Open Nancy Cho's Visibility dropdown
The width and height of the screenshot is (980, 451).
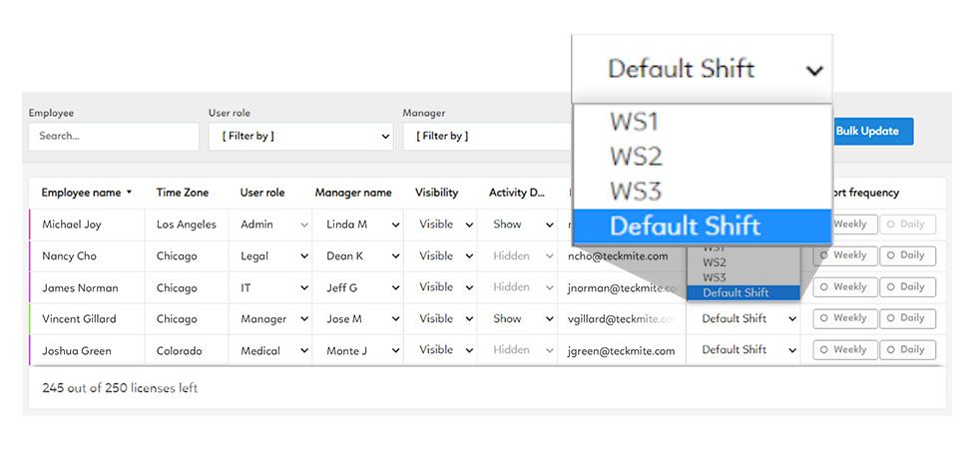pyautogui.click(x=446, y=256)
